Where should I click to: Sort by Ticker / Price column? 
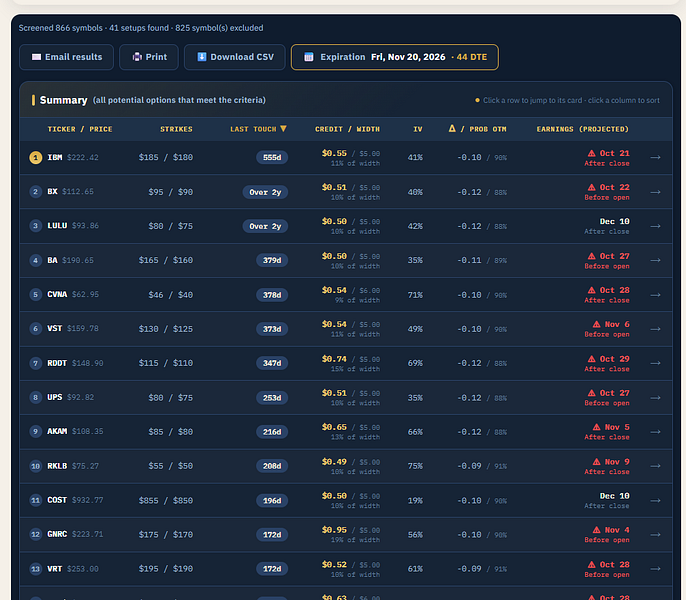pyautogui.click(x=80, y=129)
